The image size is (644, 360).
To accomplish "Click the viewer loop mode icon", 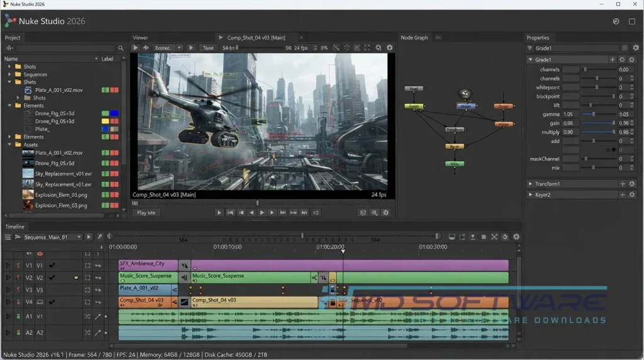I will pyautogui.click(x=316, y=213).
